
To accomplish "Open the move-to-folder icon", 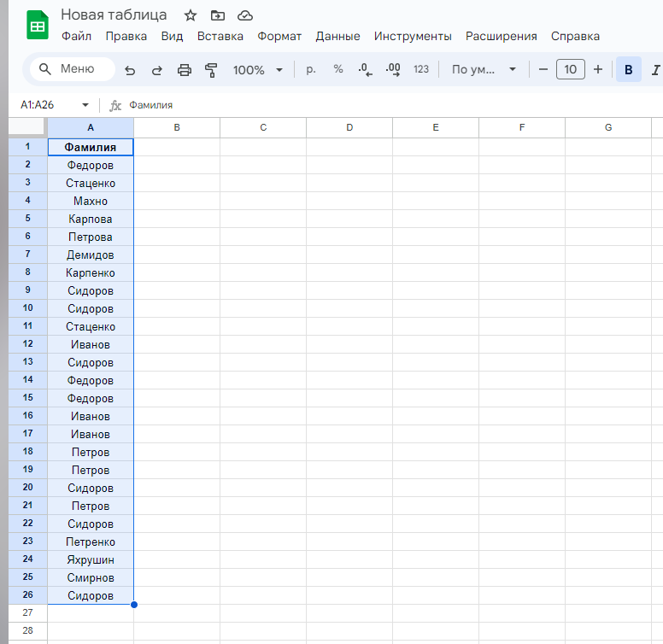I will [x=218, y=15].
